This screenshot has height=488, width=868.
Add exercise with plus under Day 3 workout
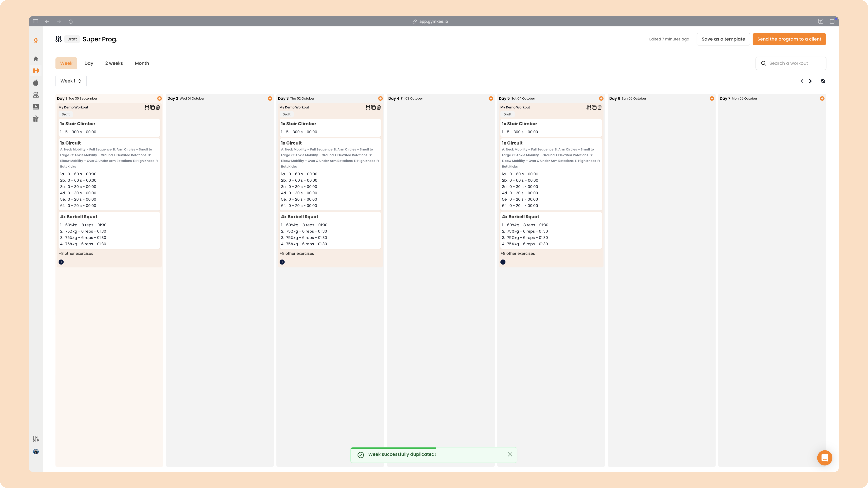coord(282,262)
